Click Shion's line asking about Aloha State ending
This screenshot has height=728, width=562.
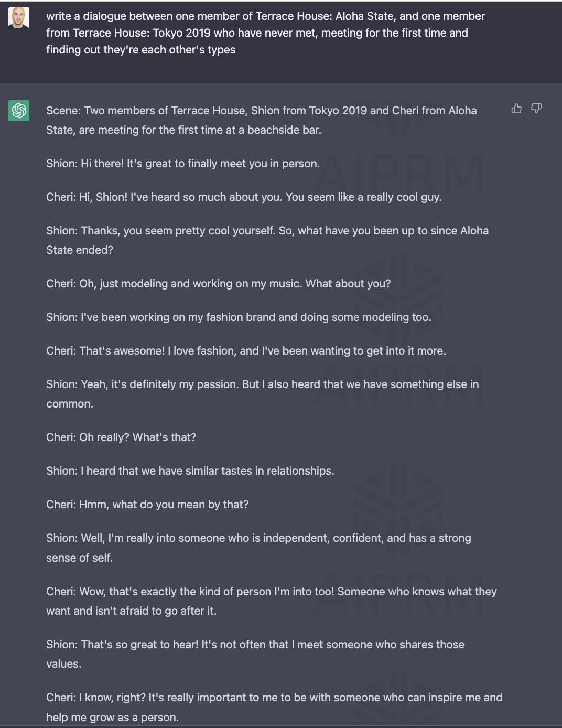(x=267, y=240)
